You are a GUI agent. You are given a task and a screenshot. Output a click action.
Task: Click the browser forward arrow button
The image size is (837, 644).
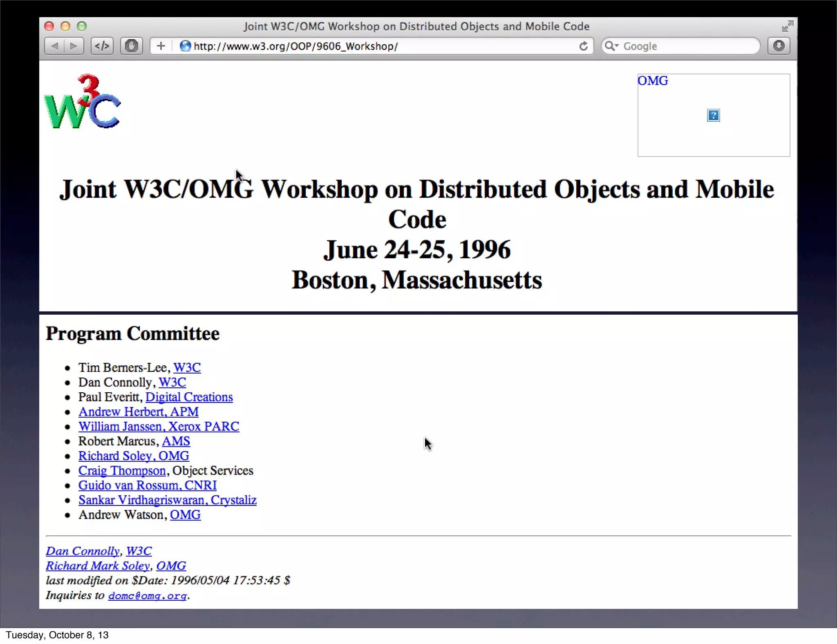click(x=74, y=46)
